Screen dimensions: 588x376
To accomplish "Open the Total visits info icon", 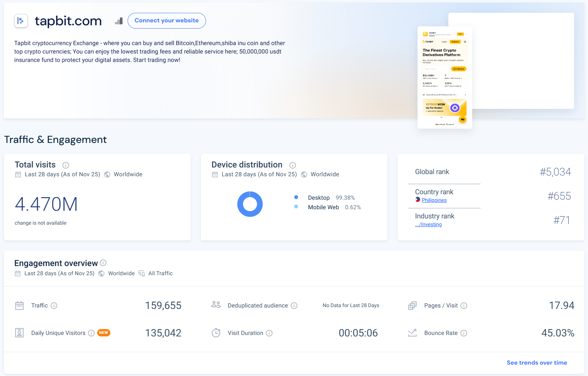I will click(66, 165).
